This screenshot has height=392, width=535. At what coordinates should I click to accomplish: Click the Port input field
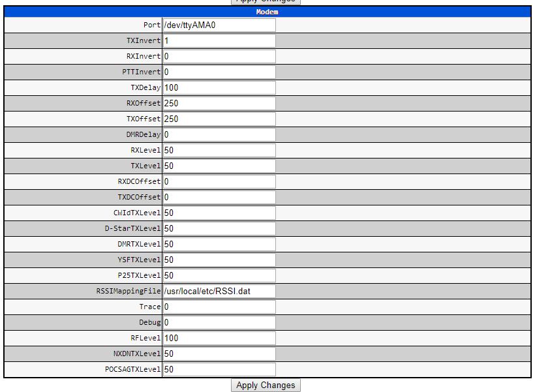click(219, 25)
